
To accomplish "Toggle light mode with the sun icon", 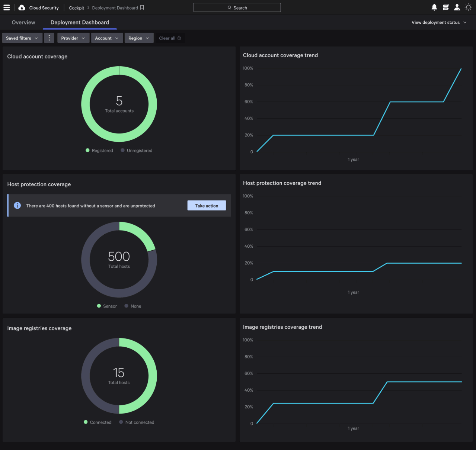I will pyautogui.click(x=468, y=7).
